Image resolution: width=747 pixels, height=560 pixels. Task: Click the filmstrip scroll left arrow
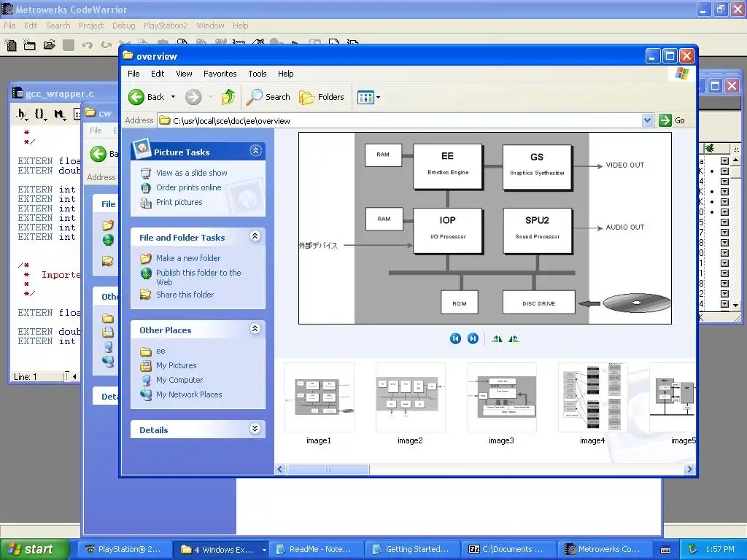tap(280, 470)
